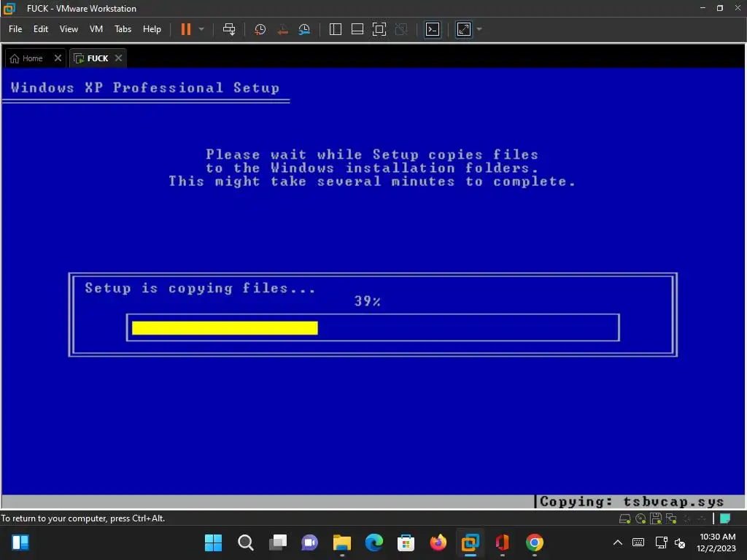Screen dimensions: 747x560
Task: Click the dimmed sound device icon
Action: tap(702, 518)
